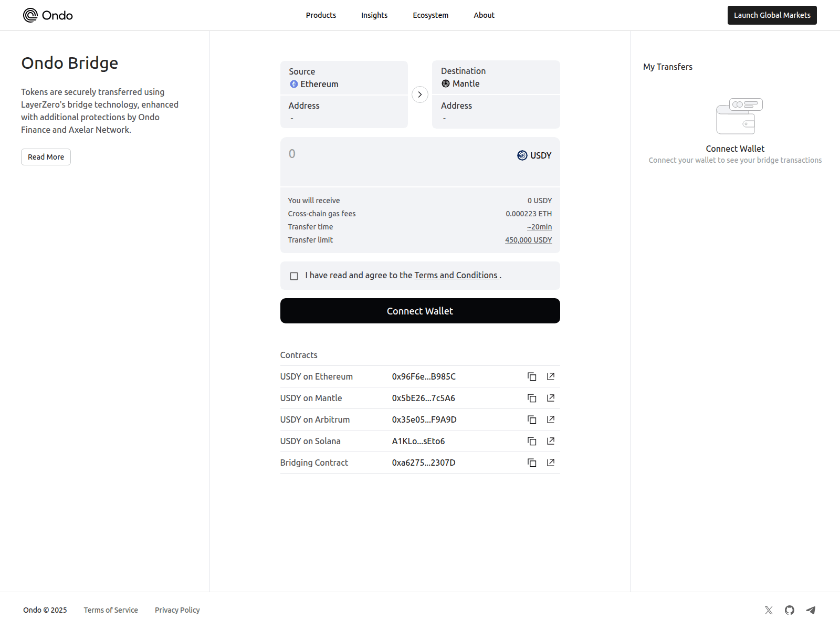Copy the USDY on Mantle contract address
Screen dimensions: 840x630
532,398
